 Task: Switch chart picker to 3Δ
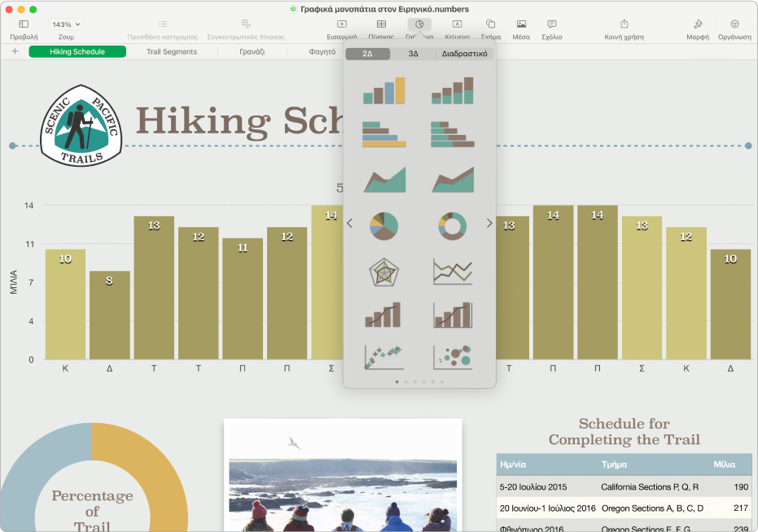point(414,55)
